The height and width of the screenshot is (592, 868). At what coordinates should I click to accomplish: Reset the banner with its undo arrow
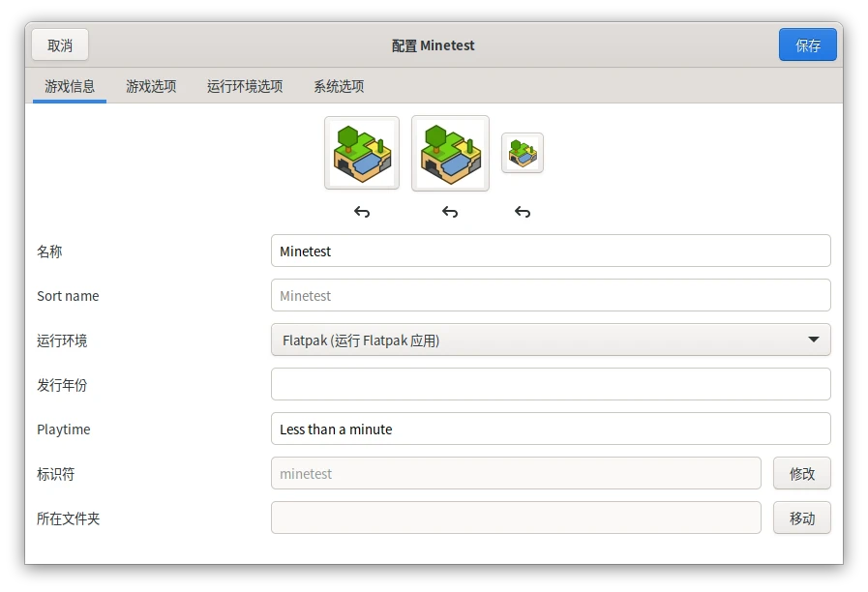[361, 212]
